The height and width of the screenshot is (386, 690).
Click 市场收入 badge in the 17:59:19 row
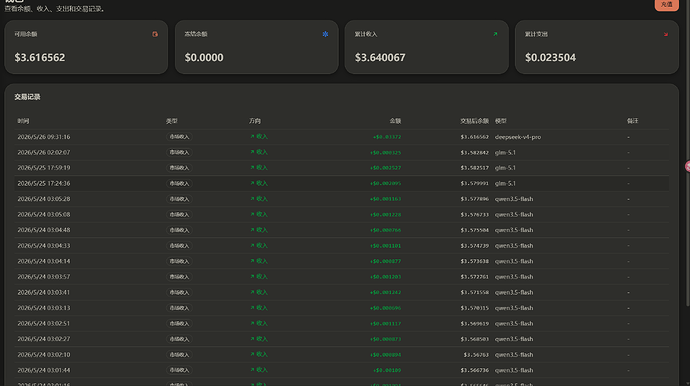[x=179, y=168]
